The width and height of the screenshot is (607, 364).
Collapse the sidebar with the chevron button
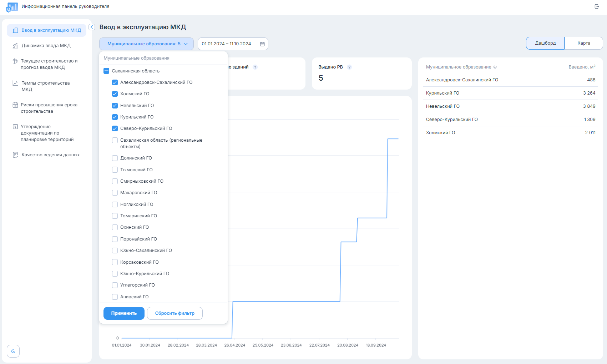(92, 27)
